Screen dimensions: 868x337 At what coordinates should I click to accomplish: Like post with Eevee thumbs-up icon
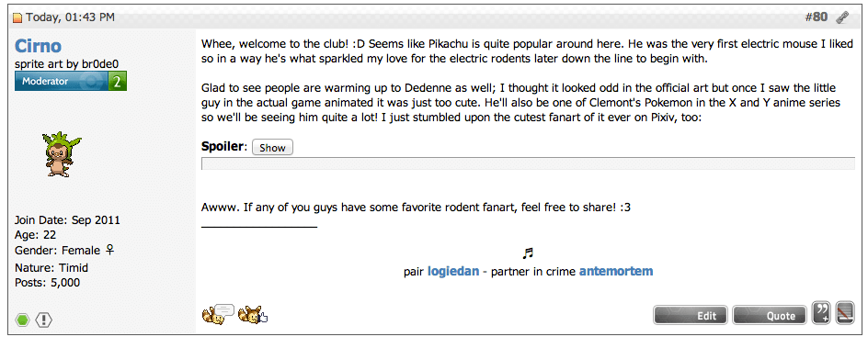pos(253,315)
